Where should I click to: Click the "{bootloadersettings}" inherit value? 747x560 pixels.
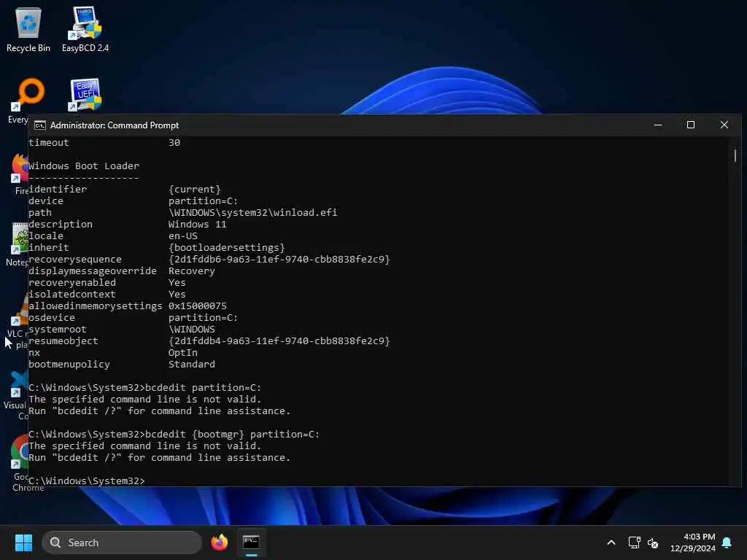(227, 248)
